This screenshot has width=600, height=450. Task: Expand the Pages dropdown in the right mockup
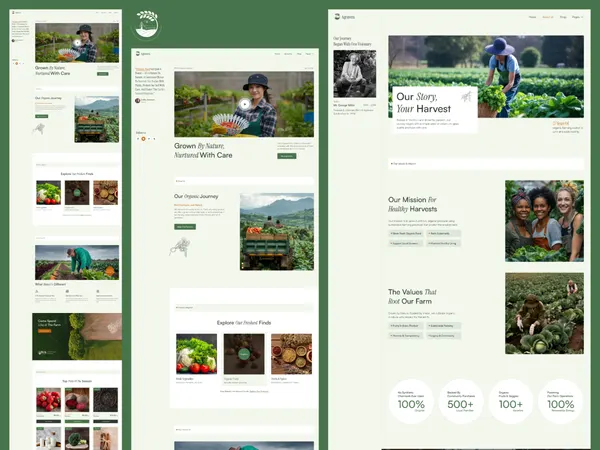tap(577, 17)
